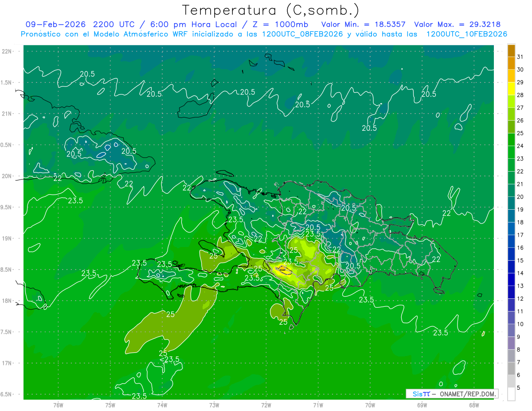
Task: Click the yellow swatch between 28 and 29 on the color scale
Action: [511, 89]
